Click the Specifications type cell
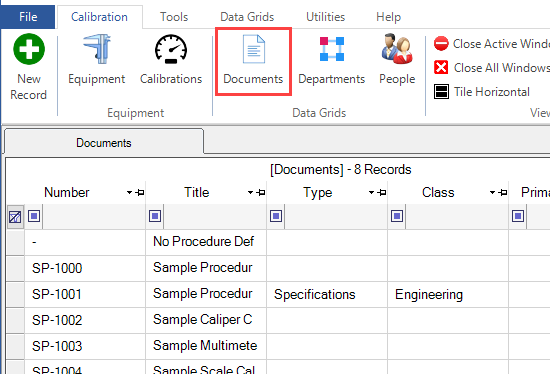The image size is (550, 374). point(327,294)
